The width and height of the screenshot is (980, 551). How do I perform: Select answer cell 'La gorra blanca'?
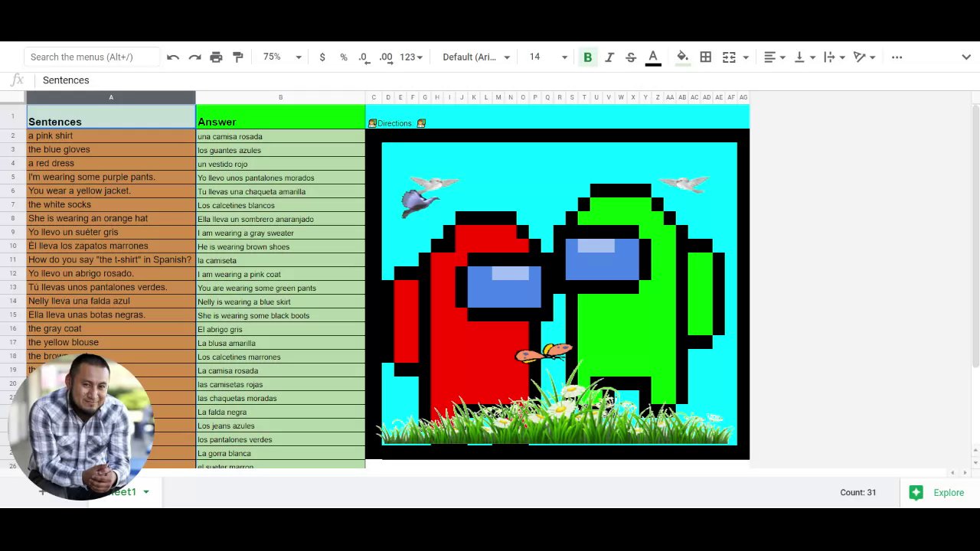click(x=280, y=453)
